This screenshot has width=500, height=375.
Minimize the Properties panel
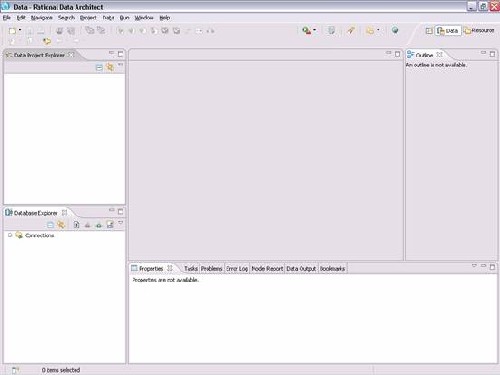pyautogui.click(x=483, y=266)
